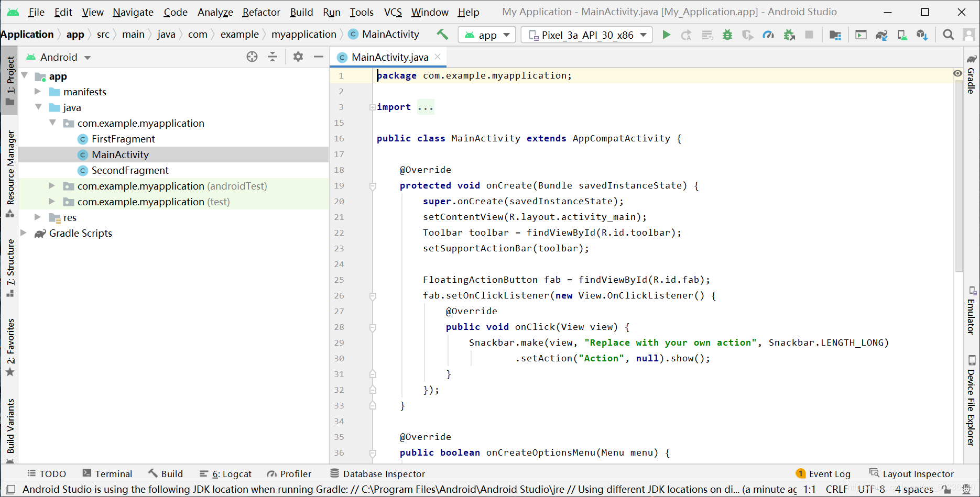The image size is (980, 497).
Task: Open the Navigate menu
Action: (x=133, y=12)
